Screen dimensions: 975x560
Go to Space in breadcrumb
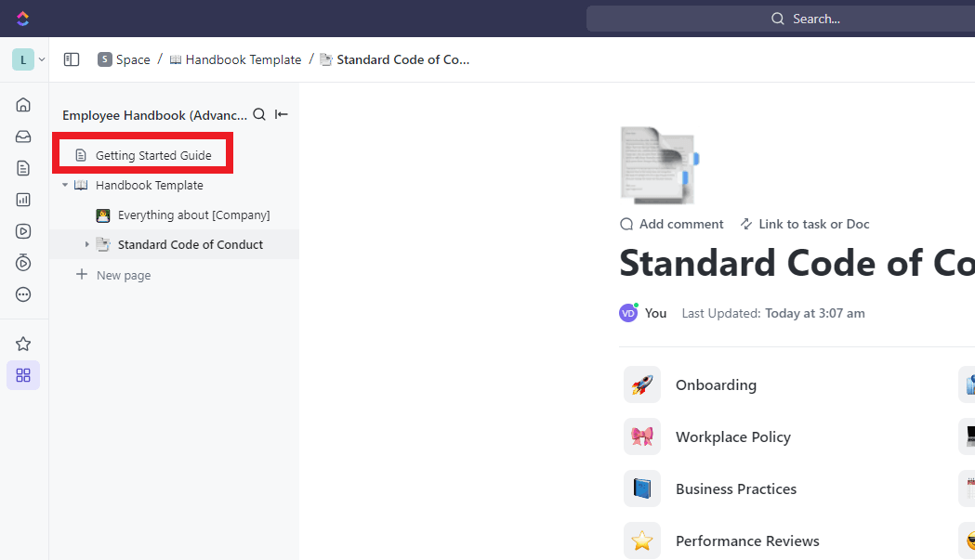[x=124, y=59]
